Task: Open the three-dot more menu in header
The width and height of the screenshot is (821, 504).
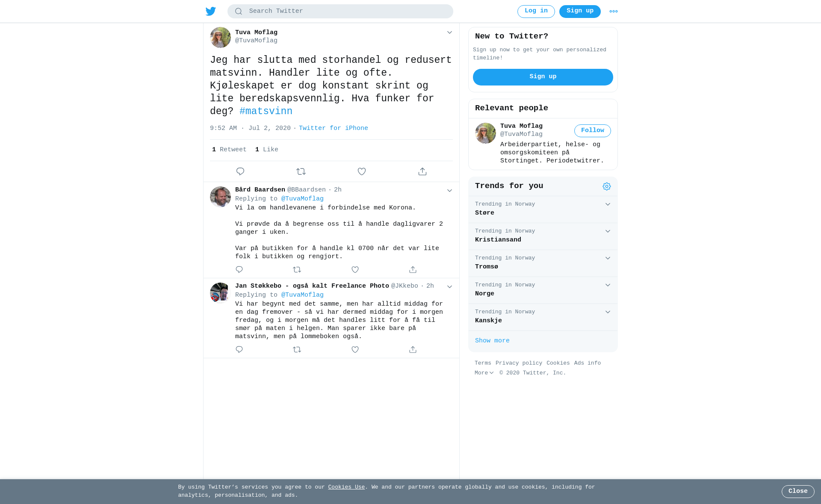Action: (614, 12)
